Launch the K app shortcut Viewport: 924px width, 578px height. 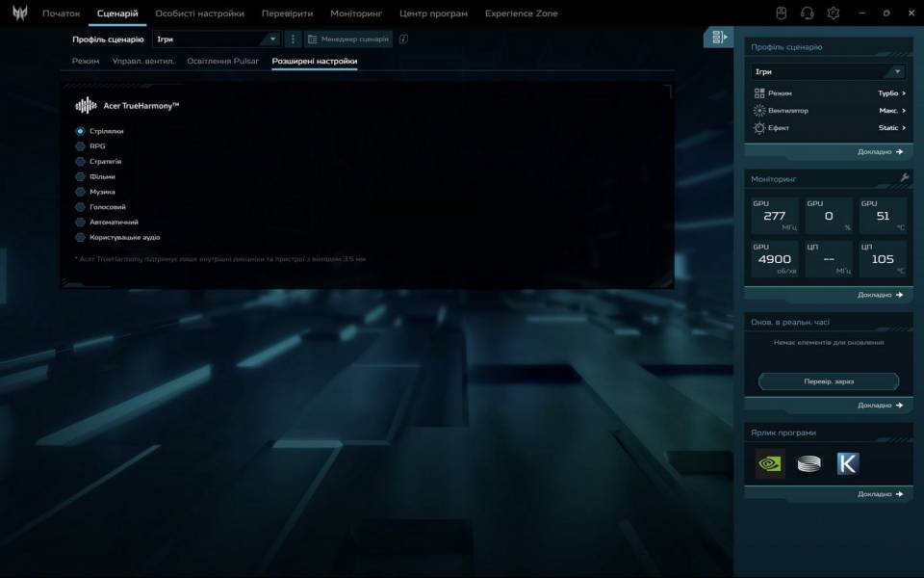[x=847, y=463]
